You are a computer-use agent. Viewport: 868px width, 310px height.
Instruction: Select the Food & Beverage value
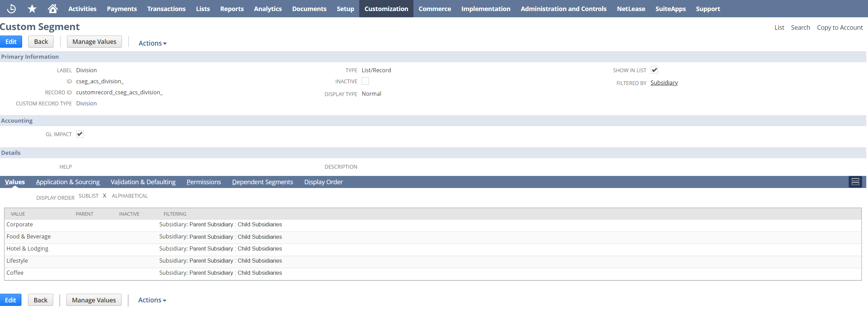pyautogui.click(x=29, y=236)
